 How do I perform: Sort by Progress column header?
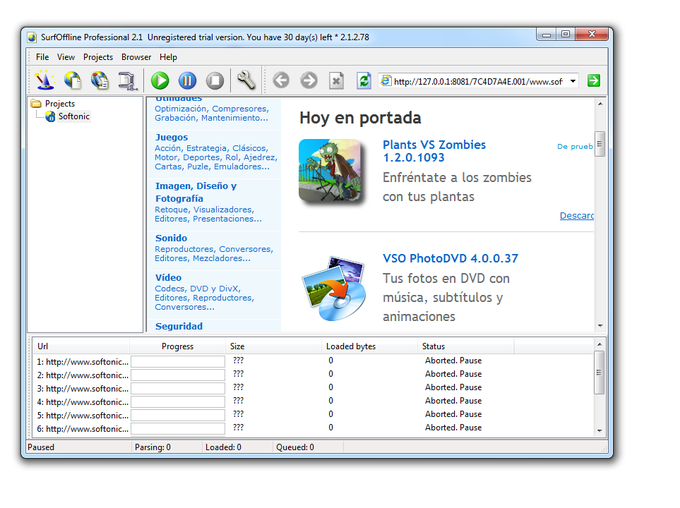click(177, 346)
